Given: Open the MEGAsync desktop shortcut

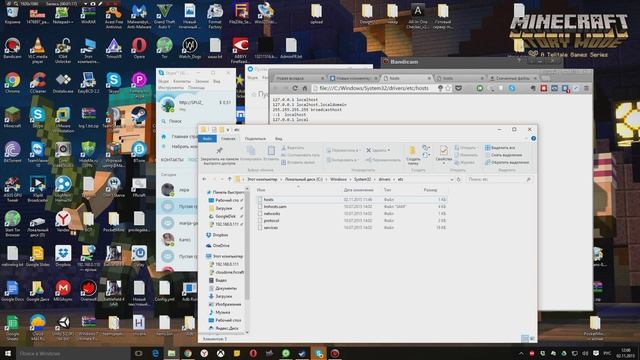Looking at the screenshot, I should (63, 290).
